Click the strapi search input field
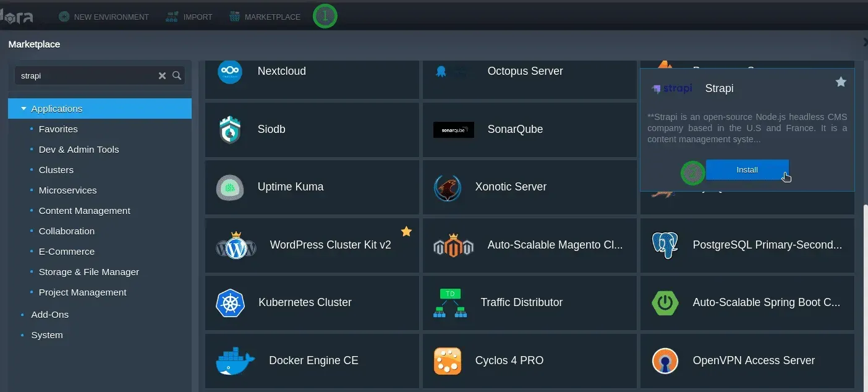The image size is (868, 392). click(83, 75)
